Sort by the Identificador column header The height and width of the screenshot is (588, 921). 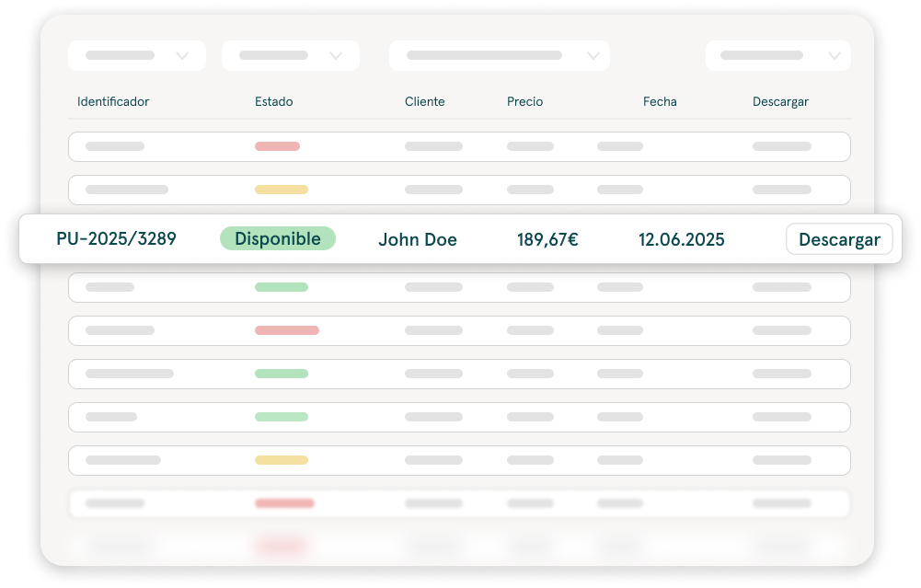pyautogui.click(x=113, y=101)
